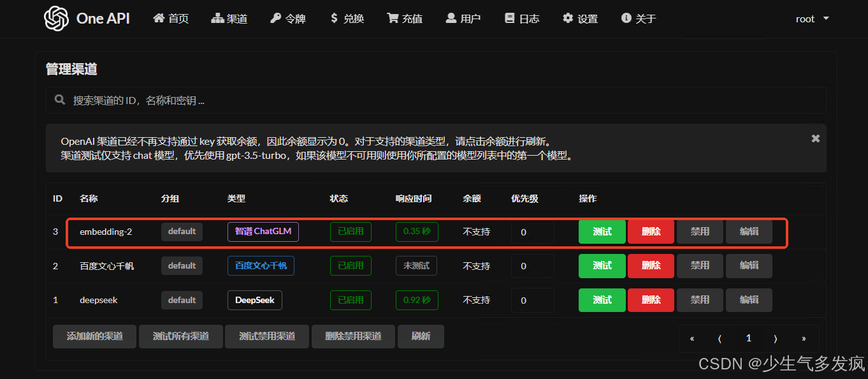Screen dimensions: 868x379
Task: Open the 设置 settings menu
Action: (580, 19)
